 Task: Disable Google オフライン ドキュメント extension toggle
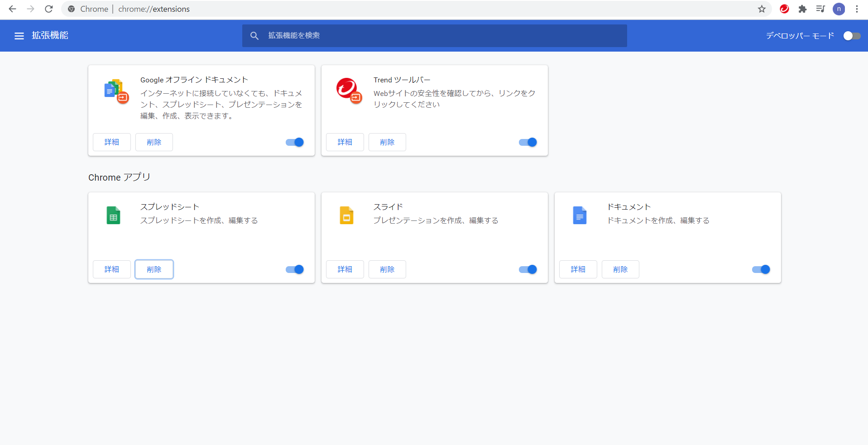[x=295, y=142]
